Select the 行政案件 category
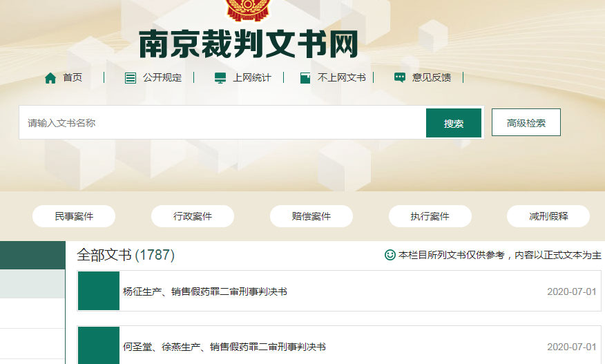This screenshot has width=605, height=364. pos(193,216)
